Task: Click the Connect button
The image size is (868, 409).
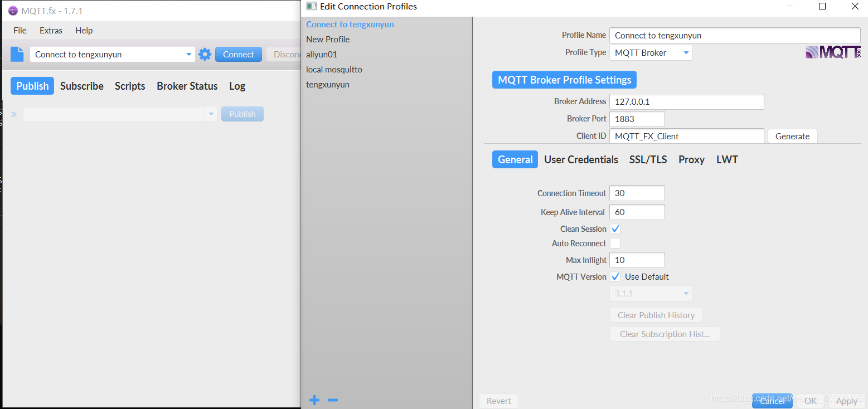Action: (x=239, y=54)
